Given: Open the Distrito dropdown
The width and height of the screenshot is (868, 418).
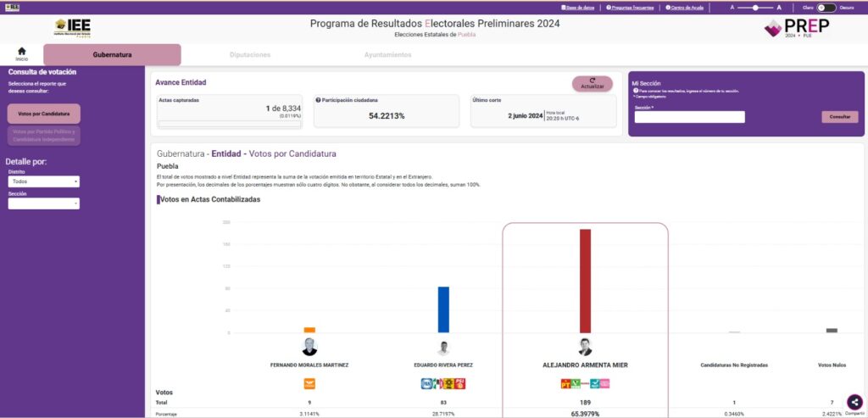Looking at the screenshot, I should pyautogui.click(x=43, y=181).
